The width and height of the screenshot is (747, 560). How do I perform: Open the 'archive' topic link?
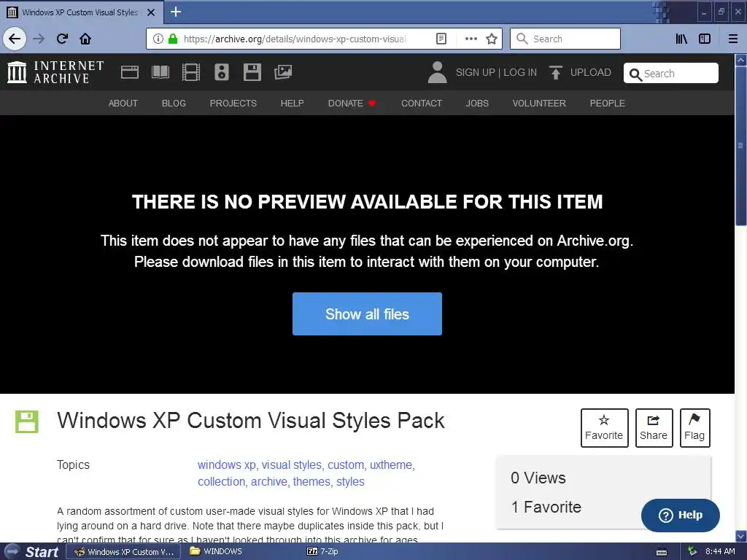click(x=269, y=481)
